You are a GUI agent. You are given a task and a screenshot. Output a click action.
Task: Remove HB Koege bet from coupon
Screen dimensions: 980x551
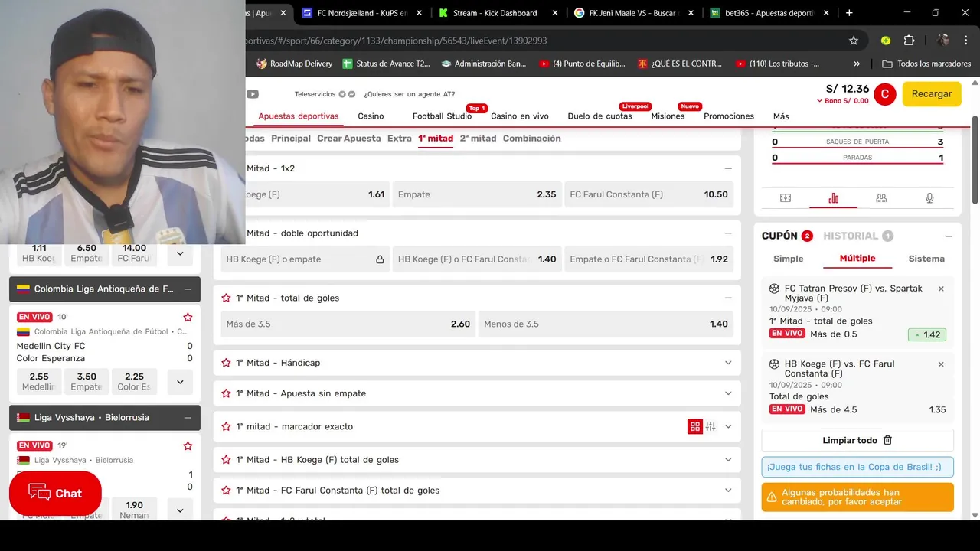(941, 364)
